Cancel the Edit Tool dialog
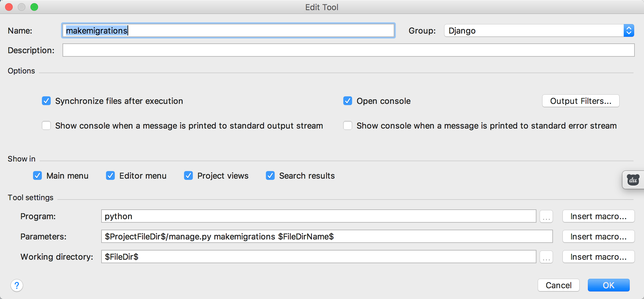Viewport: 644px width, 299px height. [558, 285]
